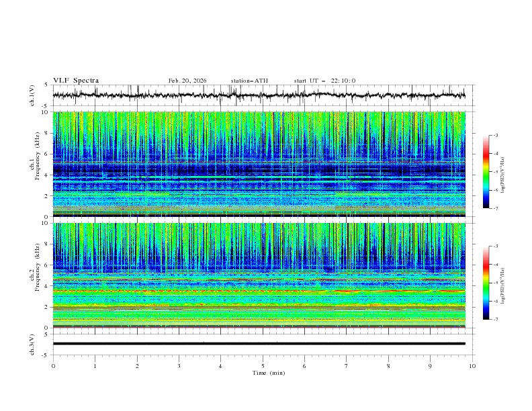Click the time axis tick label "1"
This screenshot has height=411, width=532.
point(95,366)
